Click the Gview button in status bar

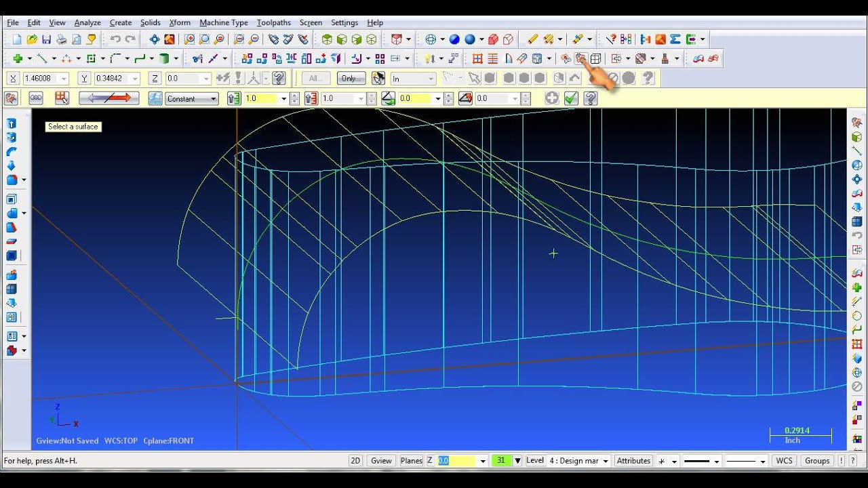tap(381, 460)
